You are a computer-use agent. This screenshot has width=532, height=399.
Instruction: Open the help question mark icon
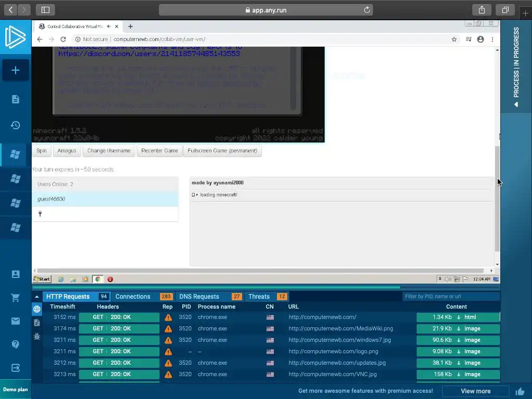coord(15,344)
